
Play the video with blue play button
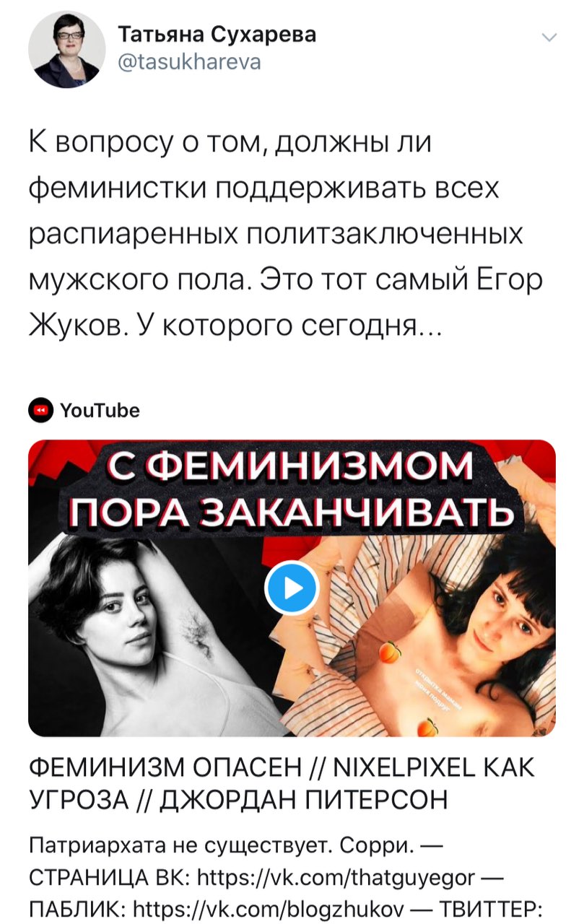point(292,588)
